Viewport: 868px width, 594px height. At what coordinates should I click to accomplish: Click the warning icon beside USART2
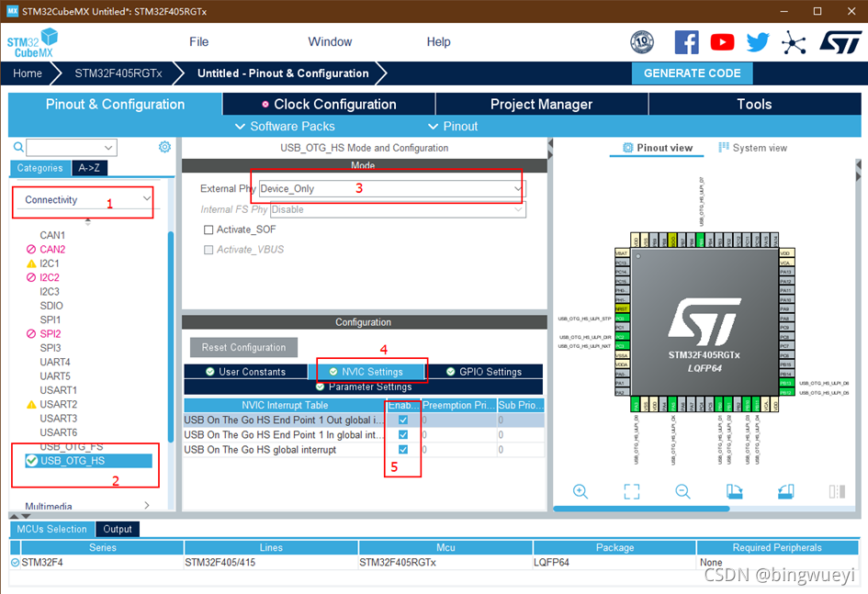coord(31,404)
